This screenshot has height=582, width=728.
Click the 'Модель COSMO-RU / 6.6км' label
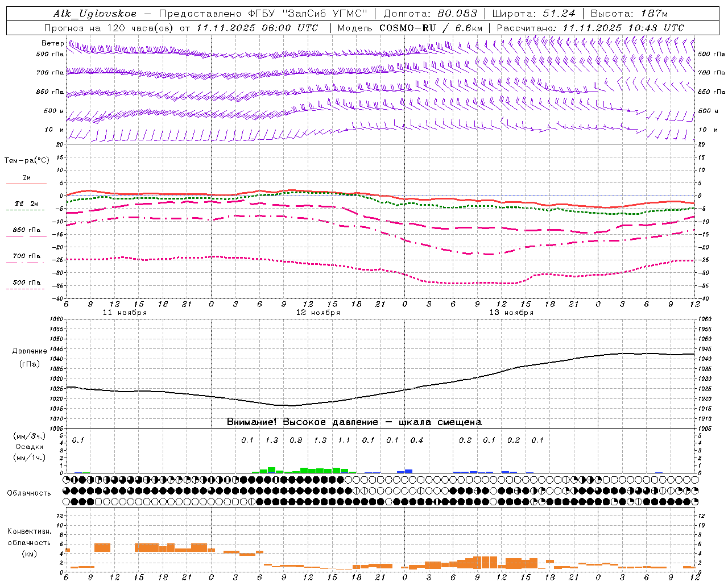(x=410, y=28)
